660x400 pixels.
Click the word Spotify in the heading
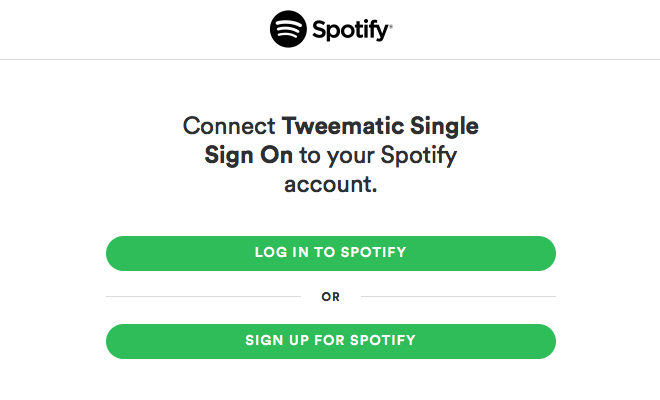pos(418,157)
